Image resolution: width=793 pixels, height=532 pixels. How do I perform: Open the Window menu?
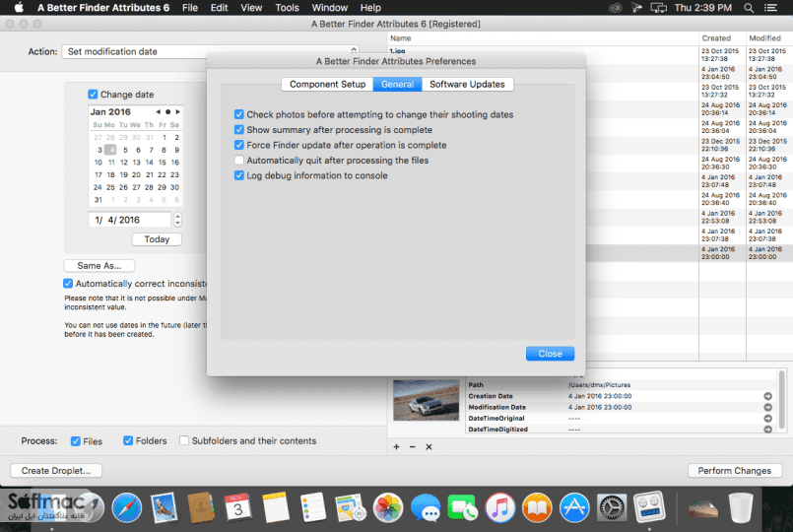click(x=330, y=8)
